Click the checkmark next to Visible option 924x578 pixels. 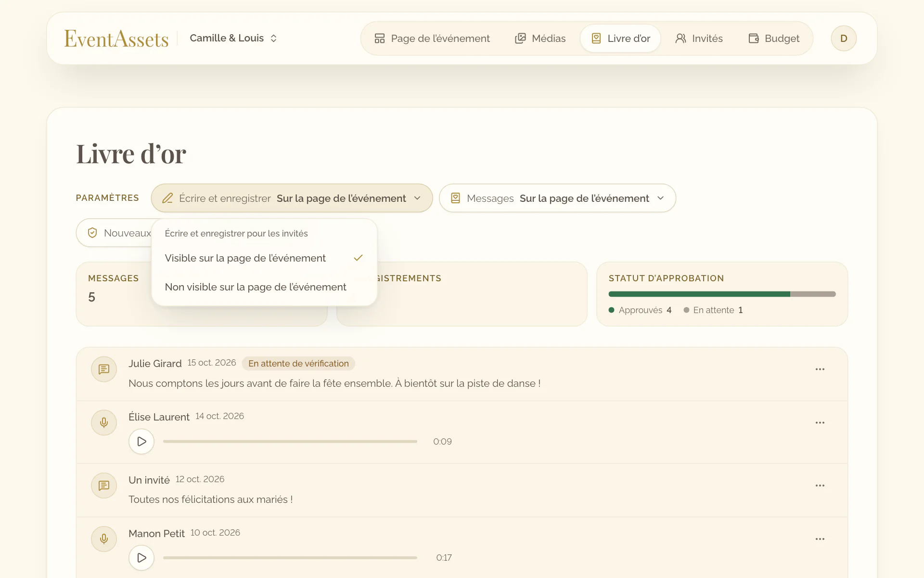358,258
